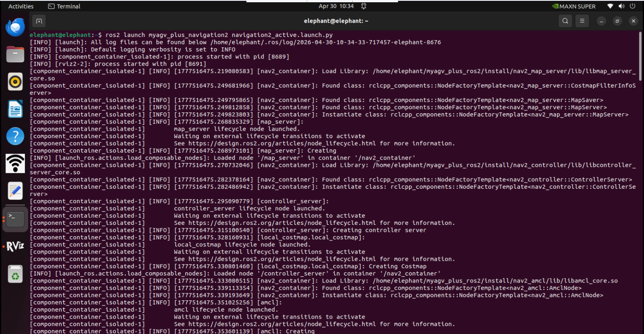This screenshot has height=334, width=644.
Task: Open the Wi-Fi hotspot app in dock
Action: [x=15, y=163]
